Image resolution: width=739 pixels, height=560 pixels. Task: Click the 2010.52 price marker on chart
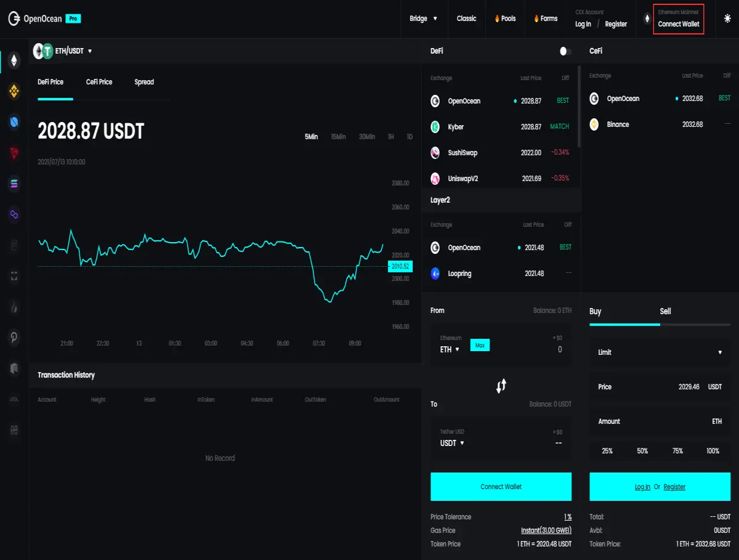(400, 267)
